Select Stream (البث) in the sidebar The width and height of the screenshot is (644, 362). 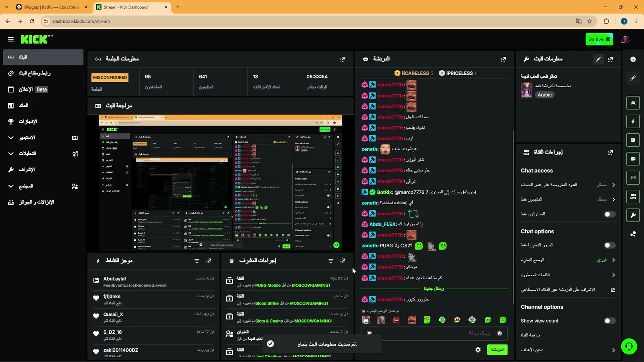tap(43, 57)
